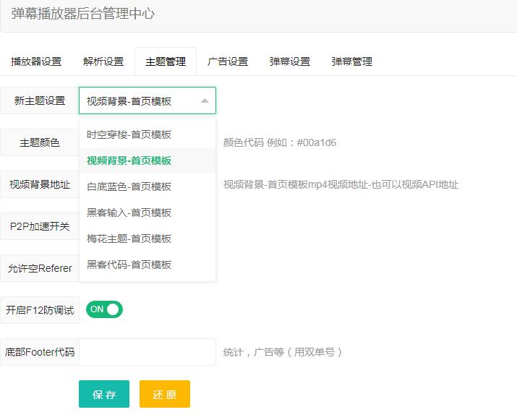Click the 视频背景地址 label
The height and width of the screenshot is (420, 517).
click(40, 184)
